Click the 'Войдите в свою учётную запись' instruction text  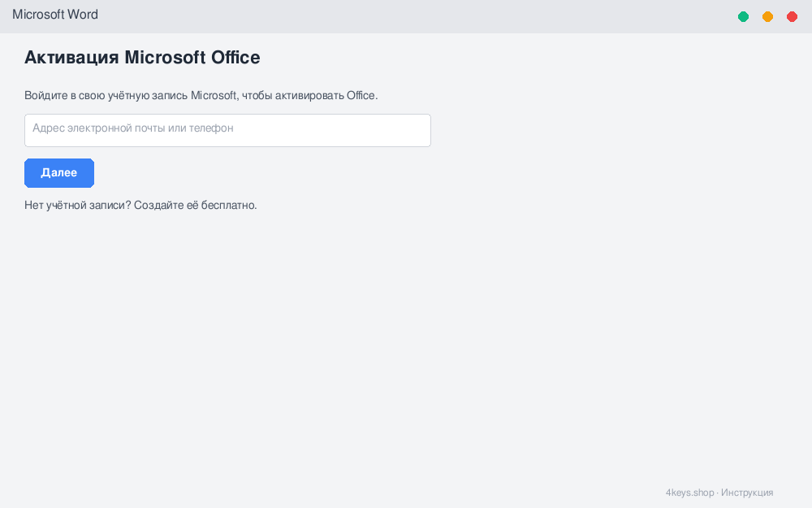201,95
